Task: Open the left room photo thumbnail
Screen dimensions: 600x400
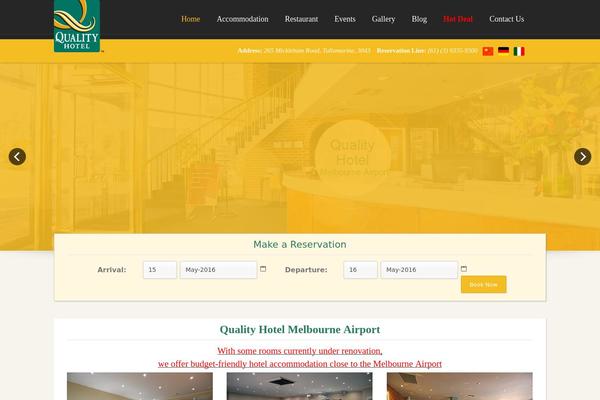Action: click(140, 386)
